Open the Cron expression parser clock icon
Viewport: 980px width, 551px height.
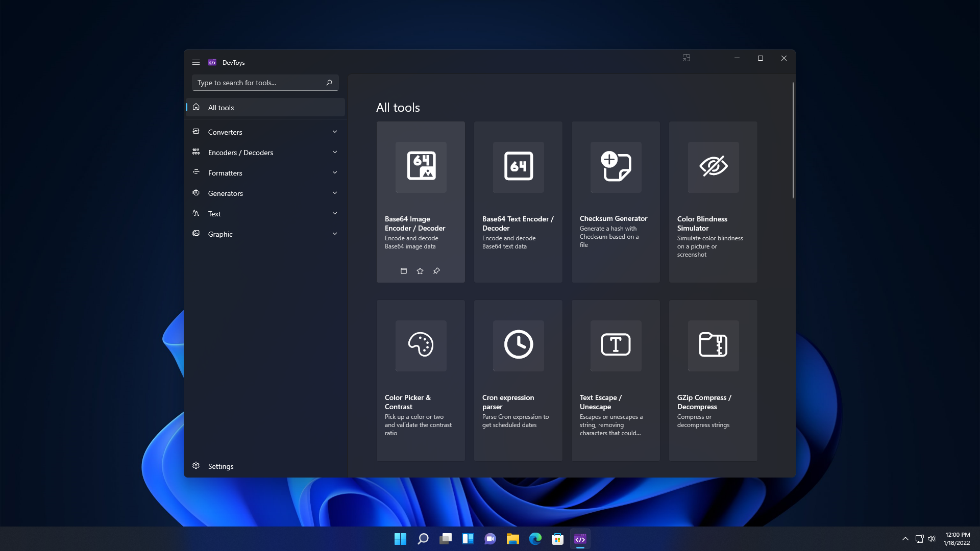[x=518, y=345]
